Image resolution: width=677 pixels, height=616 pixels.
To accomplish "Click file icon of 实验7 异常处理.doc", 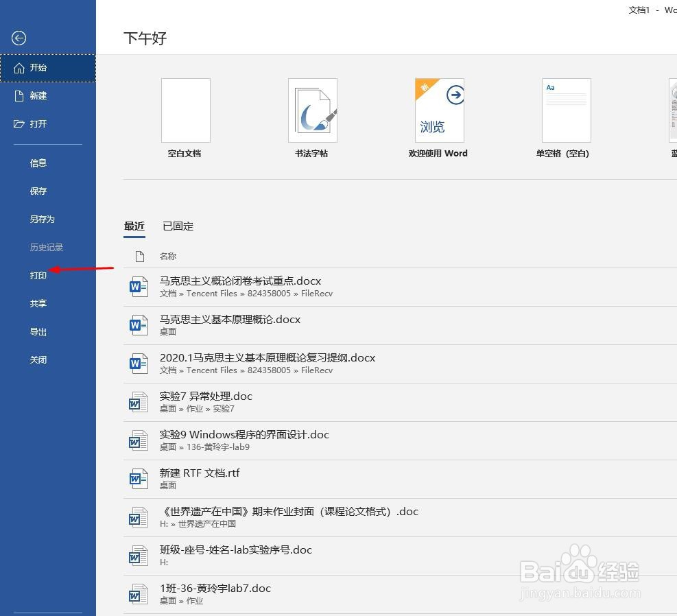I will point(139,402).
